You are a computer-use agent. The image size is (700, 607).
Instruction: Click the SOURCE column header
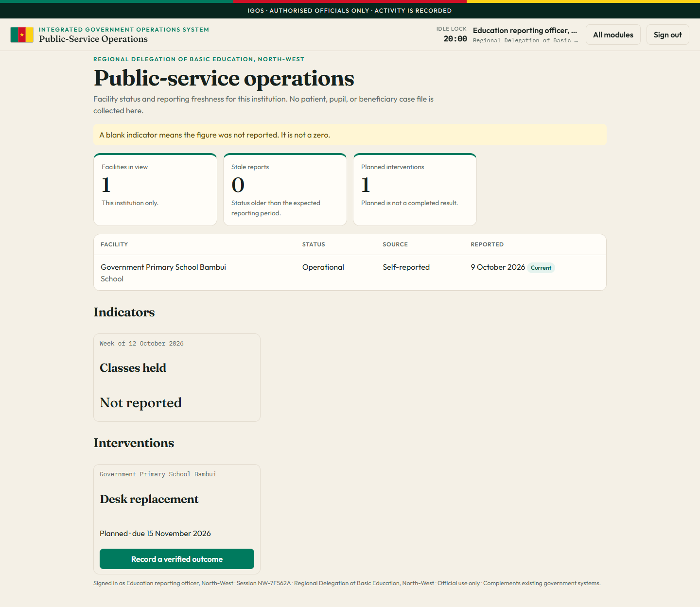[395, 244]
